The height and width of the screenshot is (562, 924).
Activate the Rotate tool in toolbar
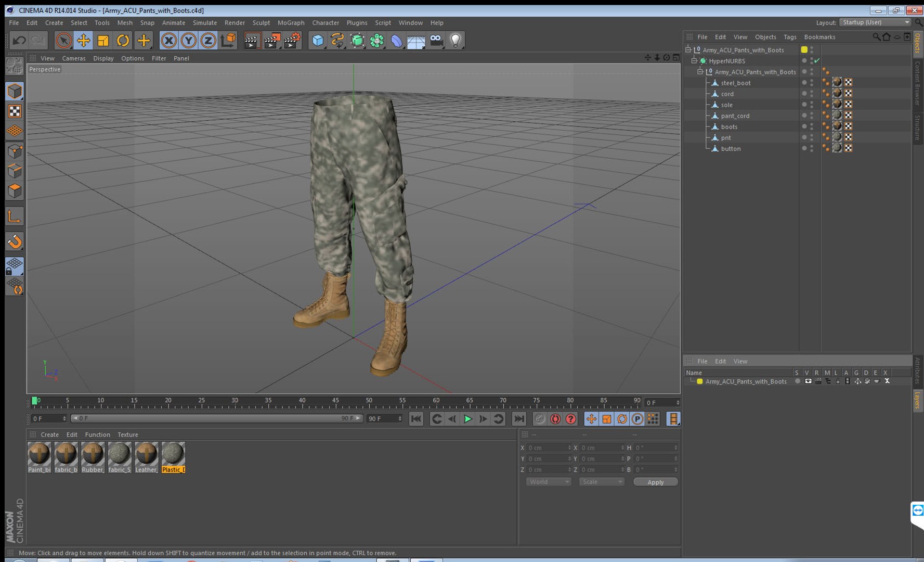[123, 40]
